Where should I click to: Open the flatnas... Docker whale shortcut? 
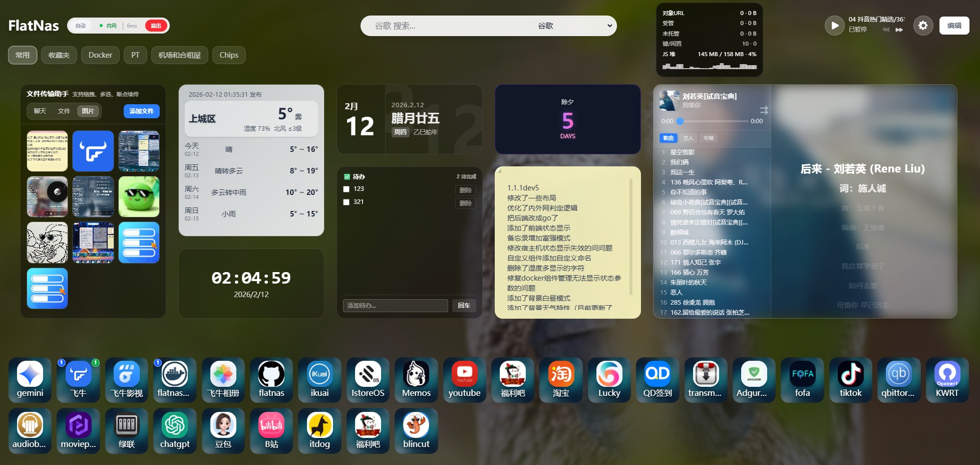[x=174, y=380]
